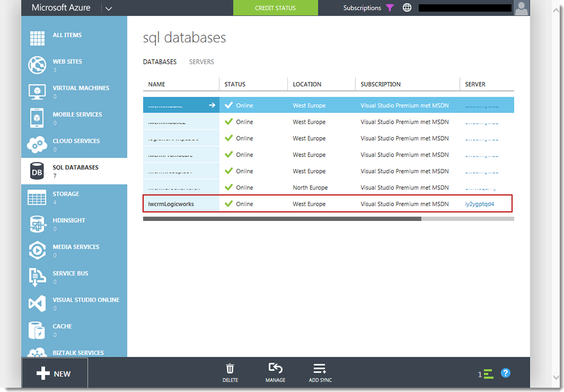Select the Mobile Services phone icon

(x=37, y=118)
